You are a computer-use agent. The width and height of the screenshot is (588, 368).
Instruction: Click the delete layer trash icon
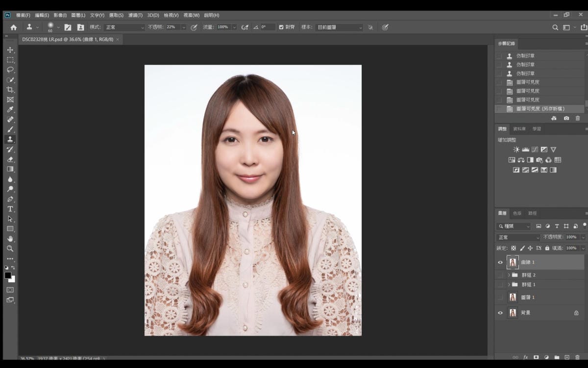pos(577,357)
